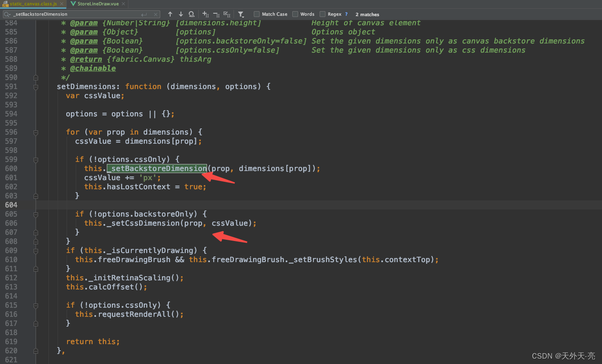
Task: Go to previous search occurrence
Action: point(170,14)
